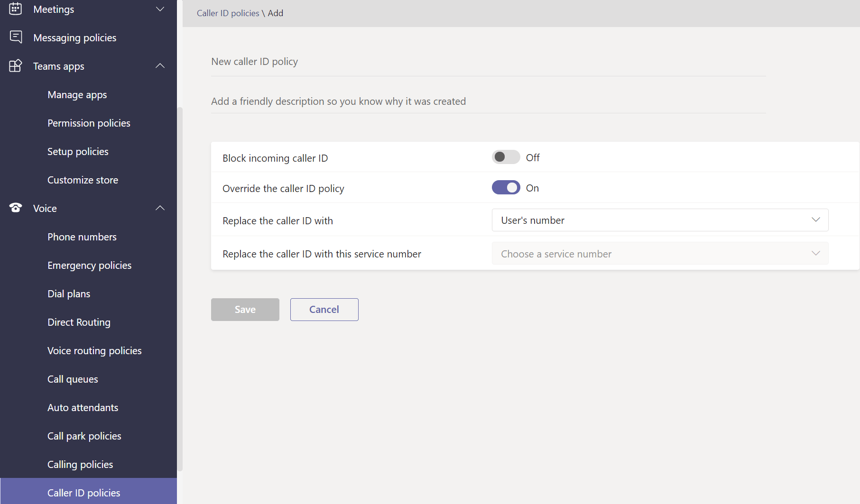Click 'Replace the caller ID with this service number' label
The width and height of the screenshot is (860, 504).
tap(322, 254)
